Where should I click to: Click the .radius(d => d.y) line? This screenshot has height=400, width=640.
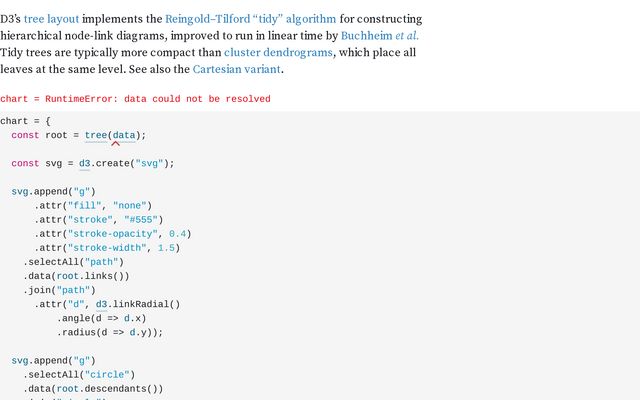[x=109, y=332]
